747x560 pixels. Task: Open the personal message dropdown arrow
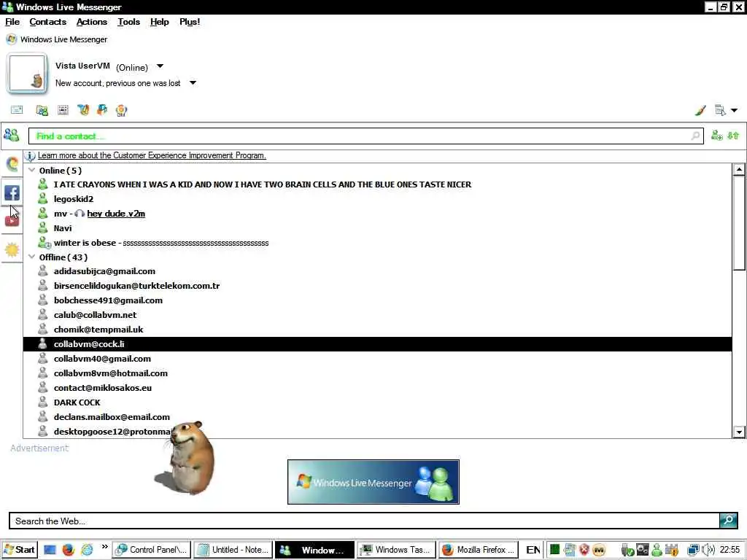pos(193,83)
